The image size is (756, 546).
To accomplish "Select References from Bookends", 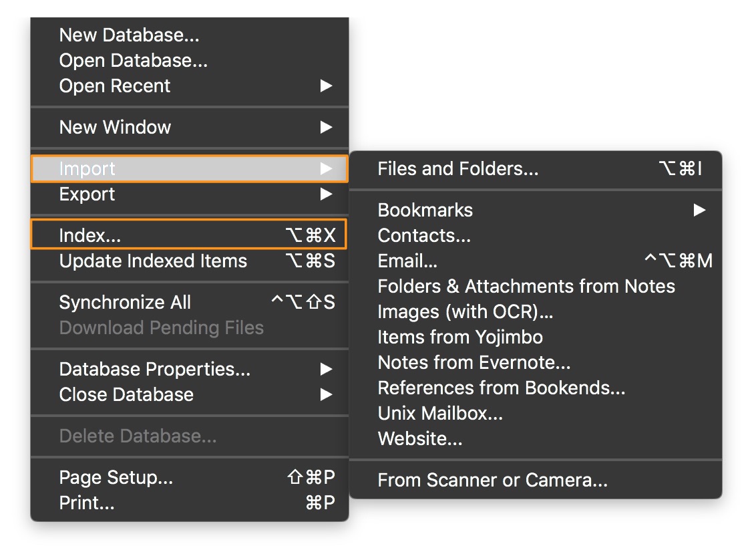I will tap(502, 388).
